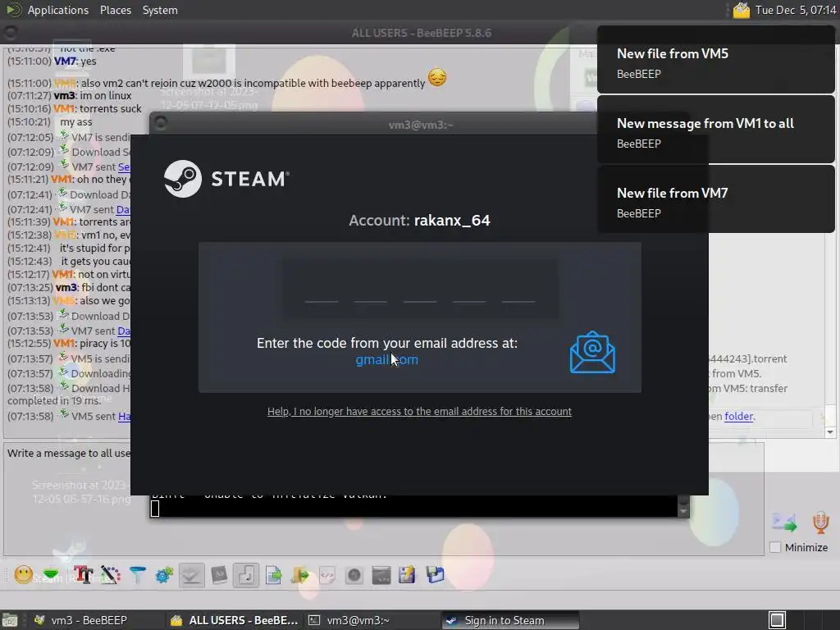
Task: Click the save chat with pencil icon
Action: (x=407, y=575)
